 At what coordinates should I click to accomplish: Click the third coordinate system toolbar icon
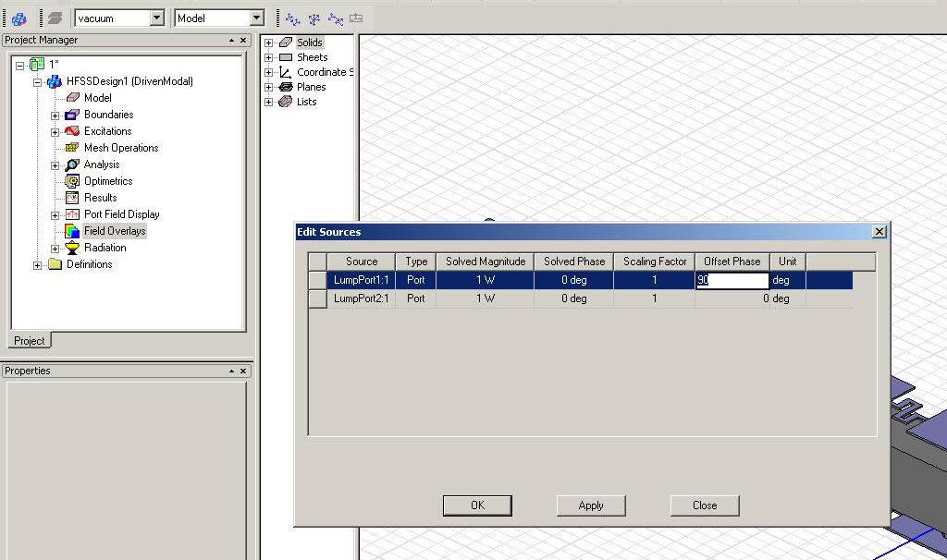pos(335,19)
